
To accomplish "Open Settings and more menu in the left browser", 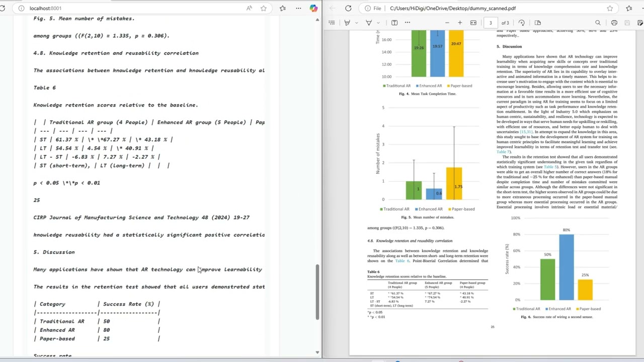I will pyautogui.click(x=298, y=8).
